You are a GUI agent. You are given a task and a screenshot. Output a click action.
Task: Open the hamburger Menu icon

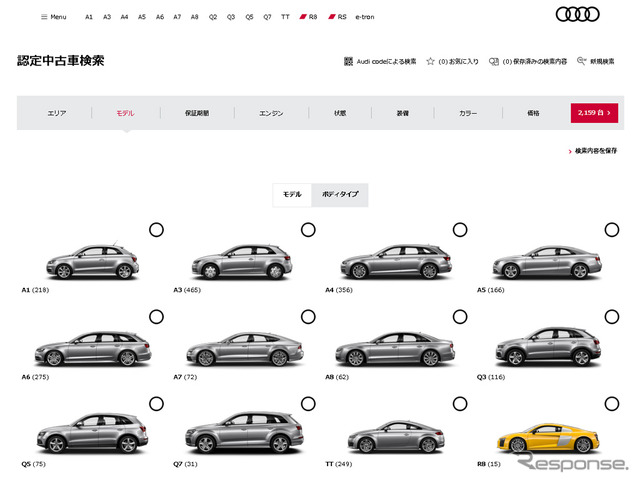[44, 17]
